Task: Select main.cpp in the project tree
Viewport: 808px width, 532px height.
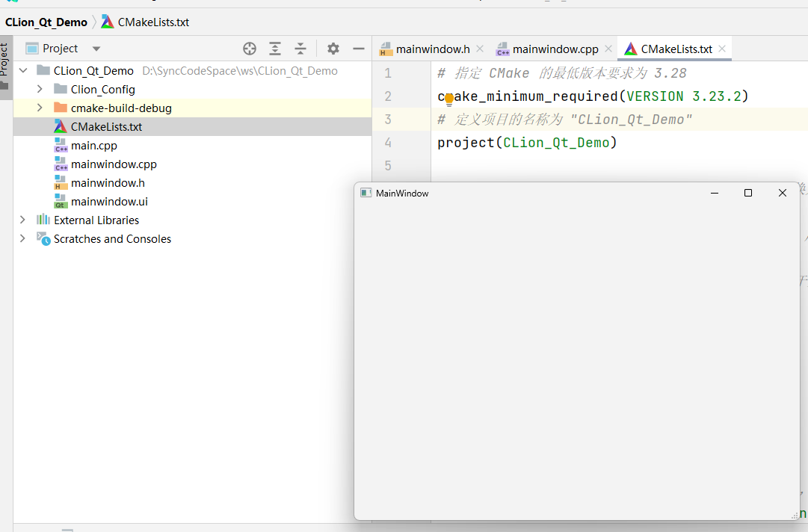Action: tap(192, 145)
